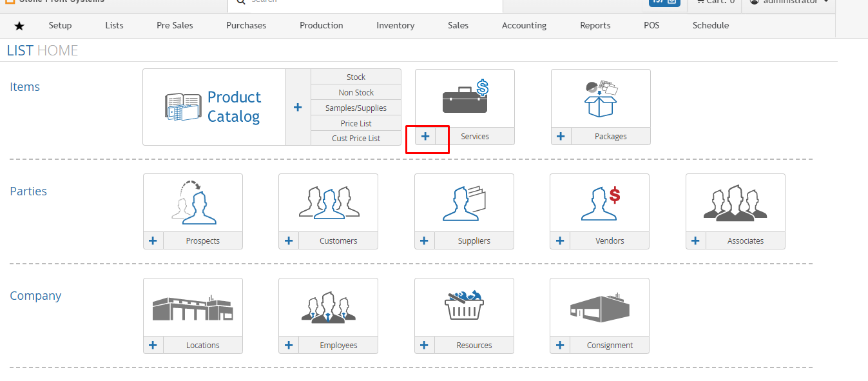This screenshot has width=868, height=381.
Task: Open the Consignment list label
Action: tap(610, 345)
